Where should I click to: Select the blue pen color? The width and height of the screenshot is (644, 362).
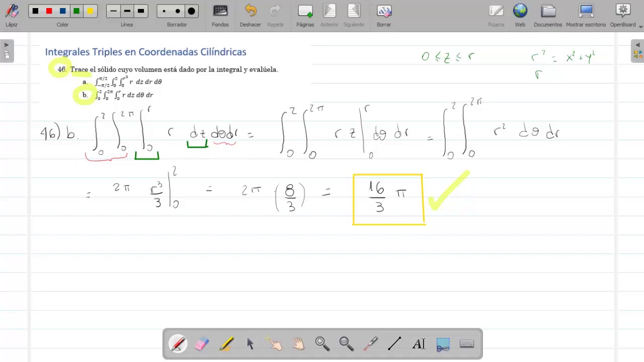63,11
